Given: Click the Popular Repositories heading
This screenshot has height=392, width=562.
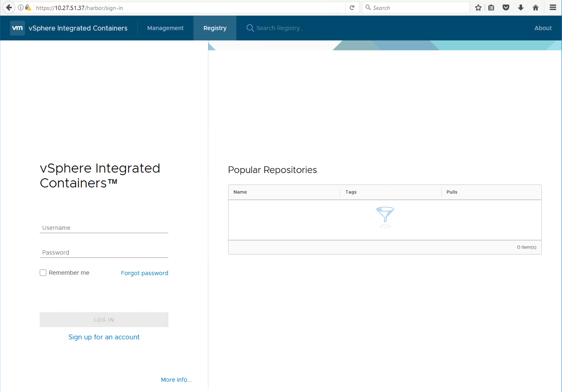Looking at the screenshot, I should coord(273,170).
